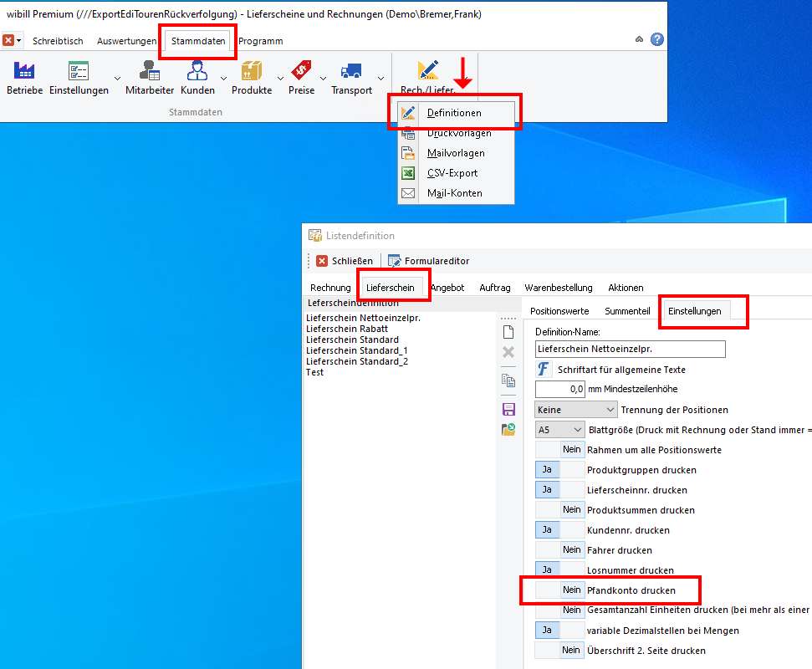The width and height of the screenshot is (812, 669).
Task: Toggle Überschrift 2. Seite drucken switch
Action: pos(559,651)
